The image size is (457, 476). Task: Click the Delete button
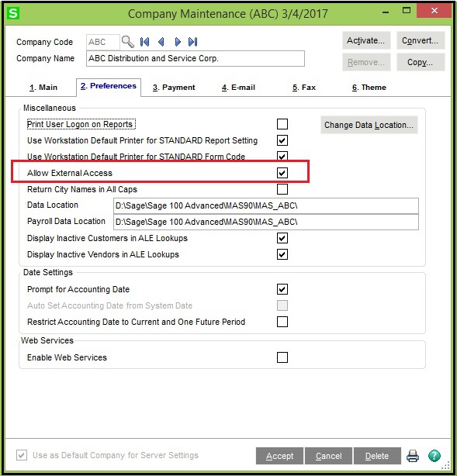click(x=377, y=456)
